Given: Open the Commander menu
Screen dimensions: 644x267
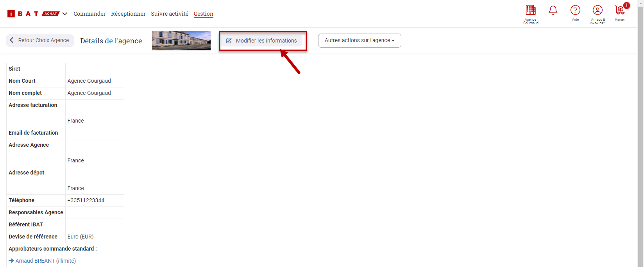Looking at the screenshot, I should (89, 14).
